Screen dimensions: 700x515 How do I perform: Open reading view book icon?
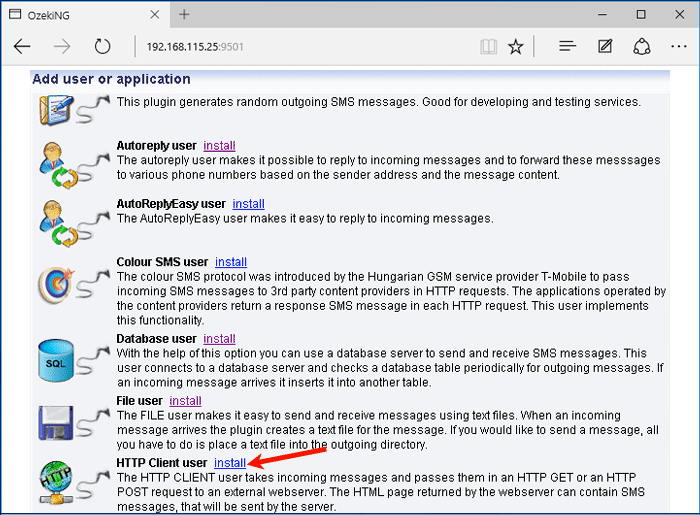coord(488,46)
